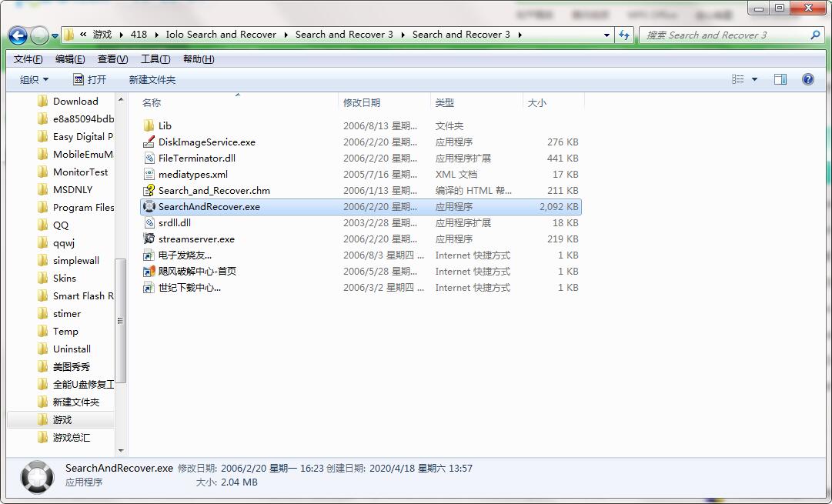Select the streamserver.exe icon
The height and width of the screenshot is (504, 832).
(149, 239)
